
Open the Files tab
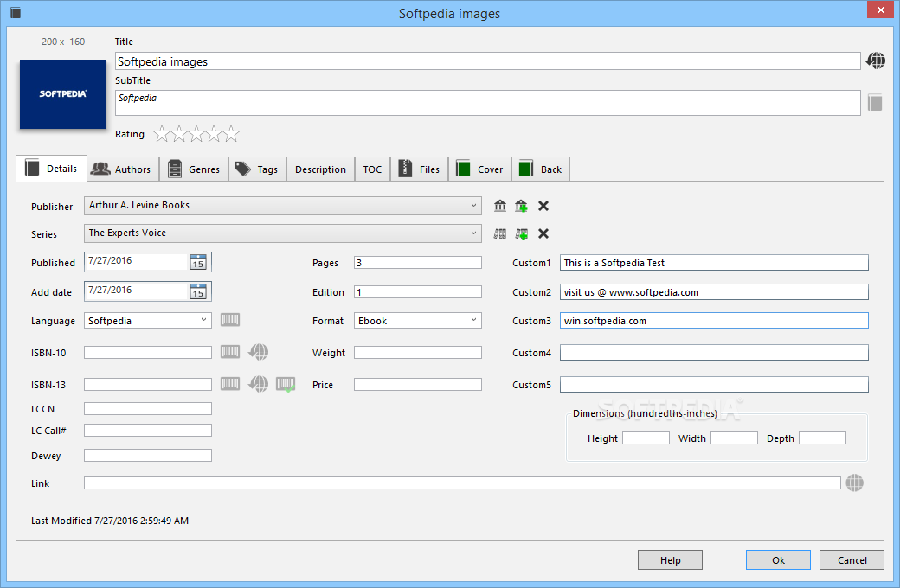coord(420,169)
